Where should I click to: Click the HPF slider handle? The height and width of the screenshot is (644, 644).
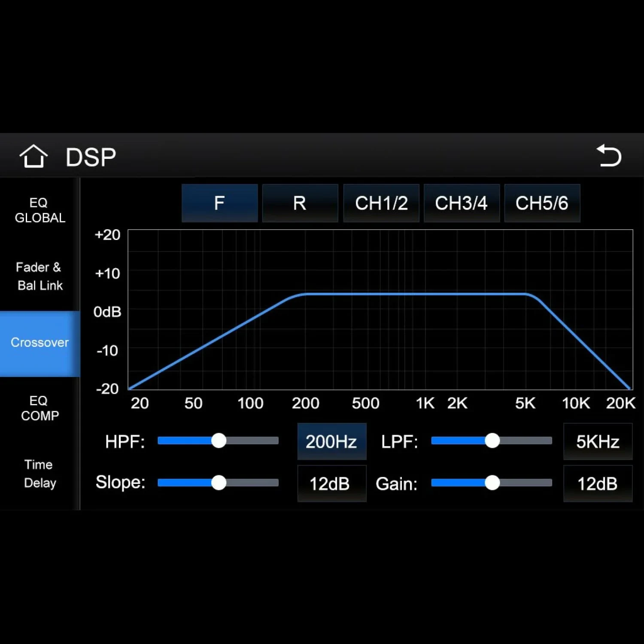pyautogui.click(x=219, y=440)
